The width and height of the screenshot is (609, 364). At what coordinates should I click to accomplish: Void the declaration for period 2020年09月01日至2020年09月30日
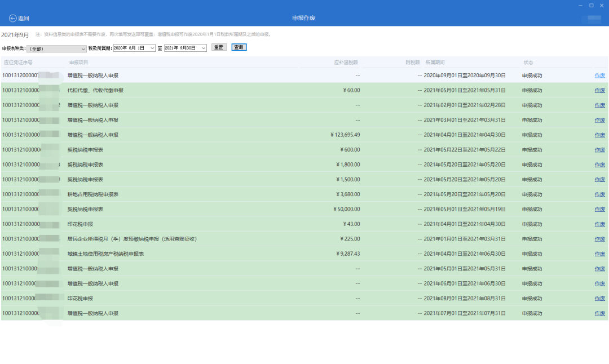point(599,76)
